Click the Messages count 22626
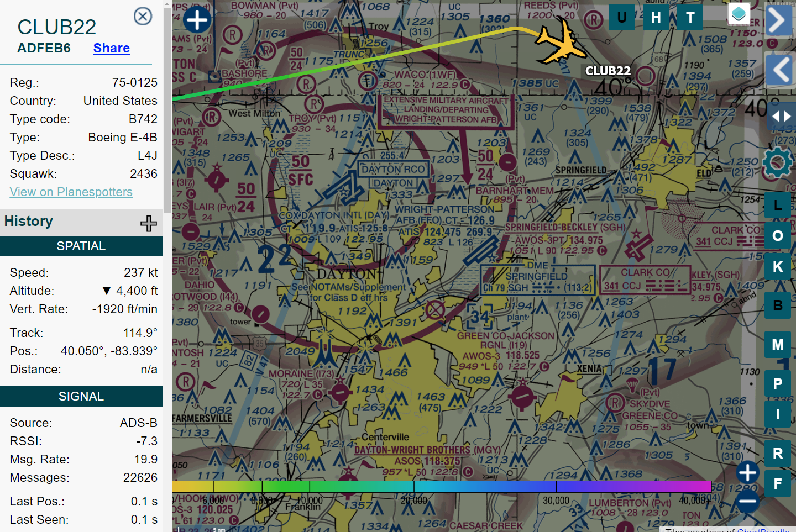The width and height of the screenshot is (796, 532). tap(140, 477)
